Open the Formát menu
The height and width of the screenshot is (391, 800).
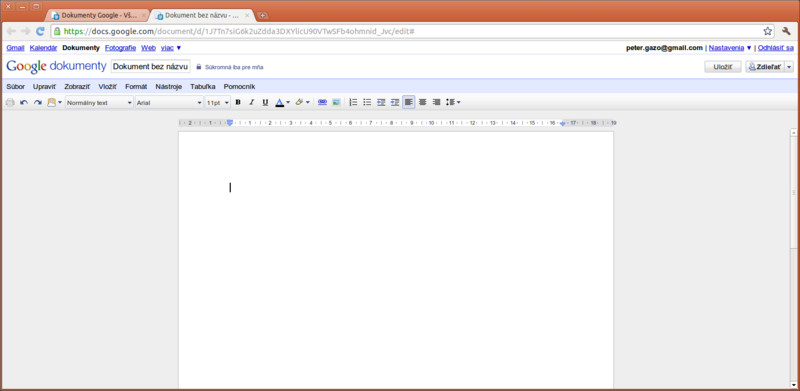pos(136,87)
